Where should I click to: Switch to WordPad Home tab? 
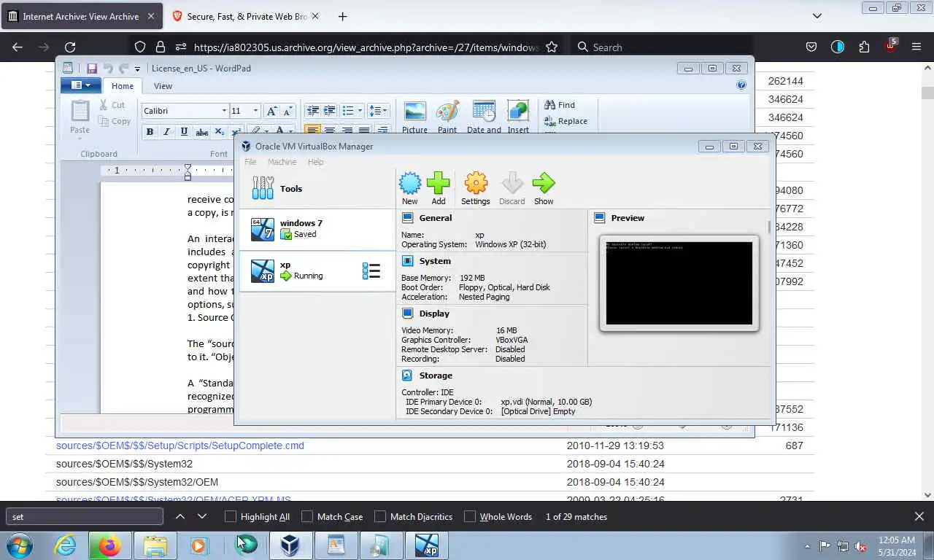click(x=123, y=86)
